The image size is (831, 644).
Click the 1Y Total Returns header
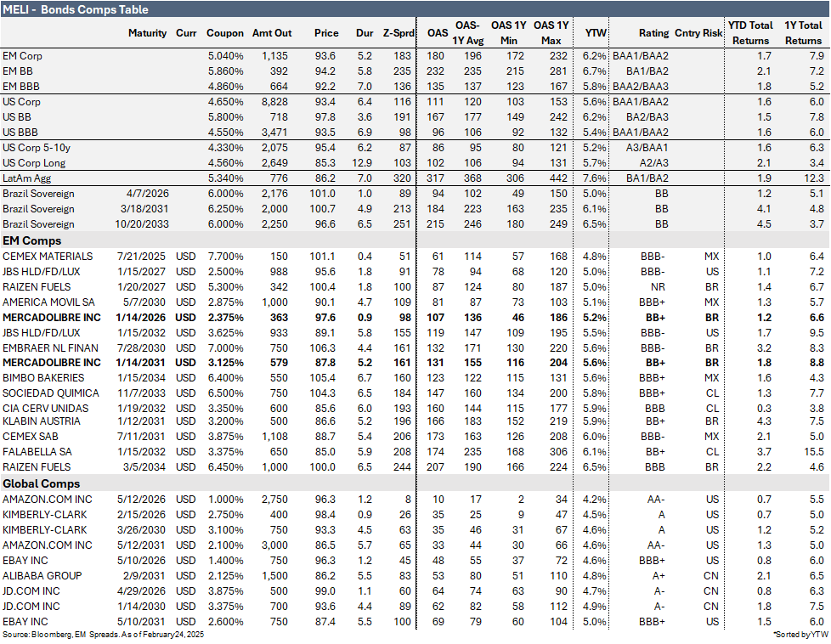coord(803,33)
